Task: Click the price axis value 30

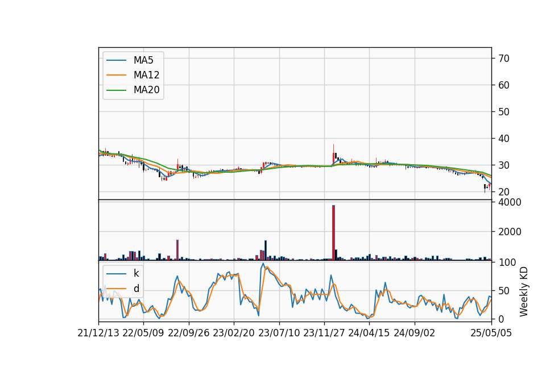Action: [x=504, y=165]
